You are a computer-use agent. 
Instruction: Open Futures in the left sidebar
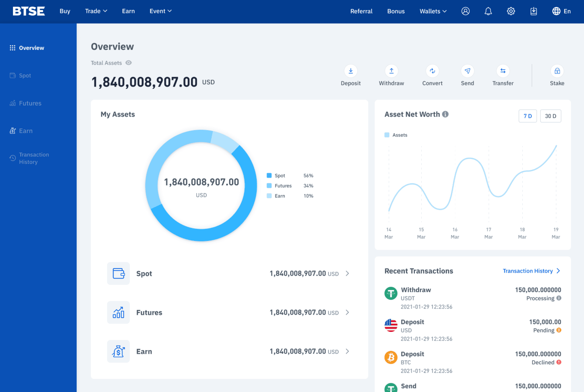30,103
